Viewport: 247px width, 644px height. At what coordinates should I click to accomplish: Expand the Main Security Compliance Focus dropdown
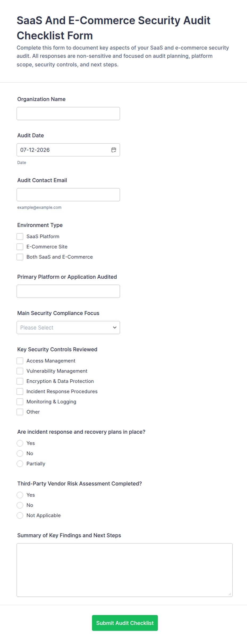68,328
